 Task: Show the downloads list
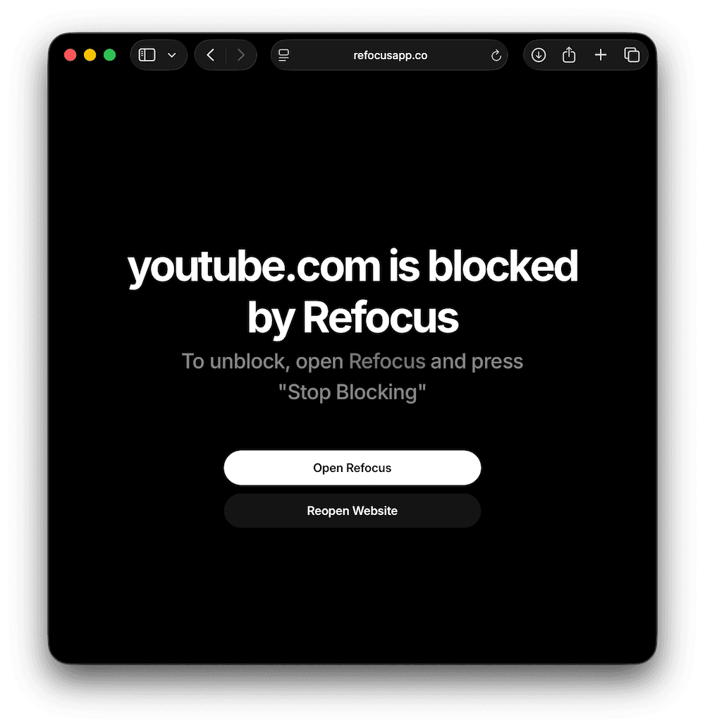click(539, 55)
